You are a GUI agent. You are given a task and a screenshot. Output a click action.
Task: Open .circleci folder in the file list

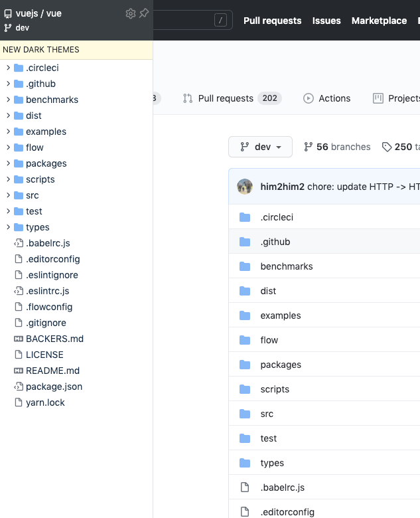tap(277, 217)
